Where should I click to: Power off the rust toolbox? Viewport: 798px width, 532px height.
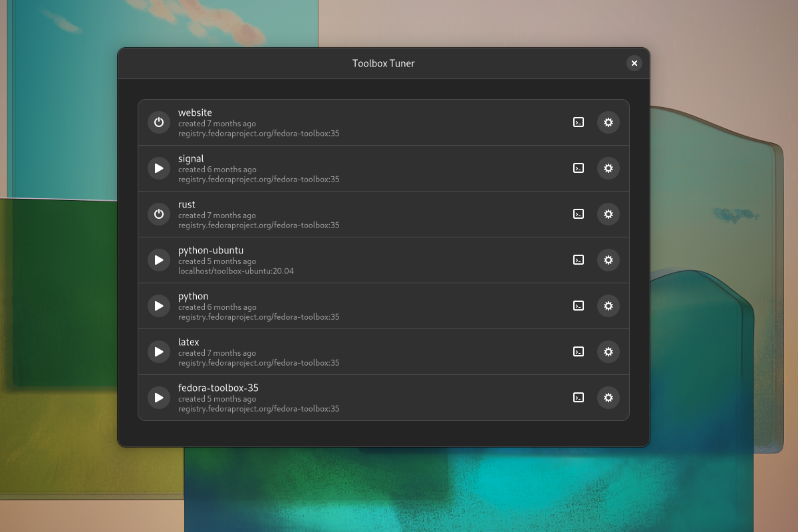point(159,214)
